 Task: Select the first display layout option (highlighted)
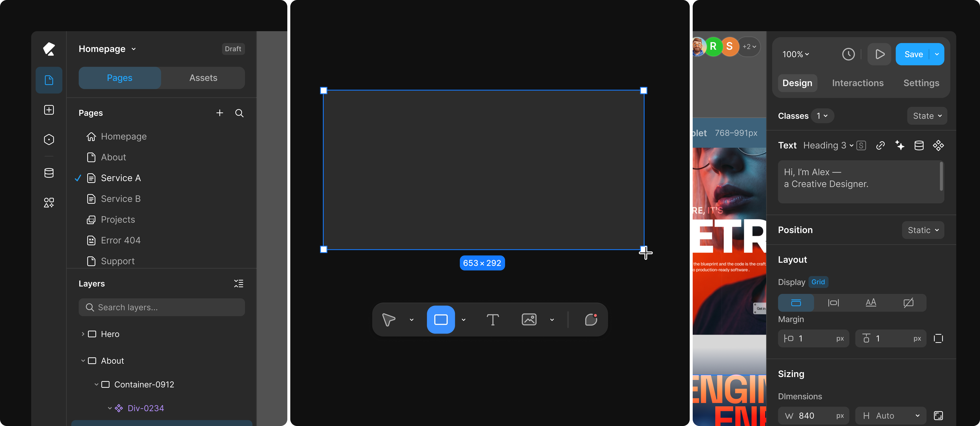(796, 303)
